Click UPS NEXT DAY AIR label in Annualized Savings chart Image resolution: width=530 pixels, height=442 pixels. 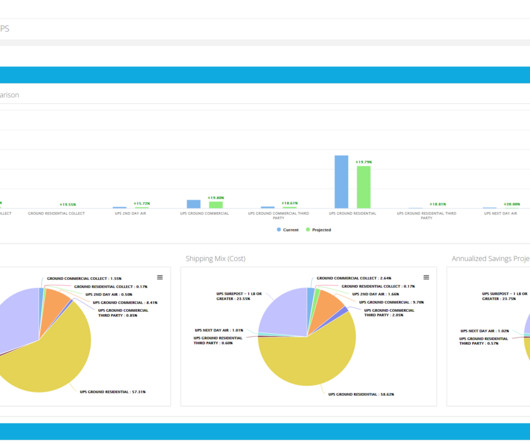click(485, 331)
